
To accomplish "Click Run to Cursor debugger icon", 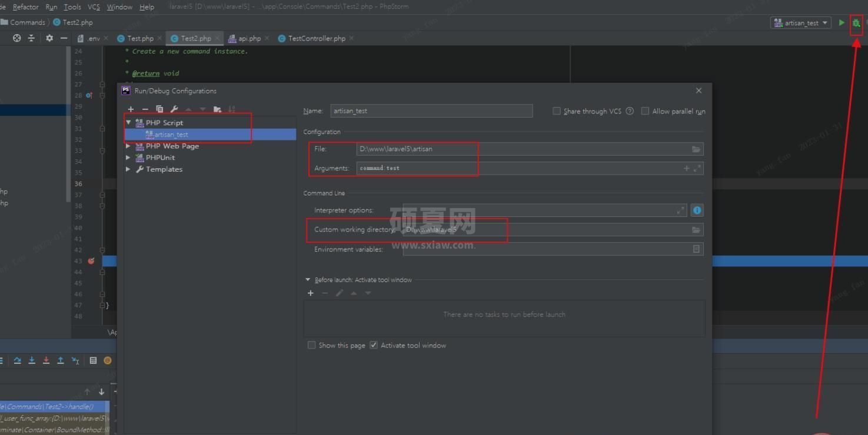I will point(75,360).
